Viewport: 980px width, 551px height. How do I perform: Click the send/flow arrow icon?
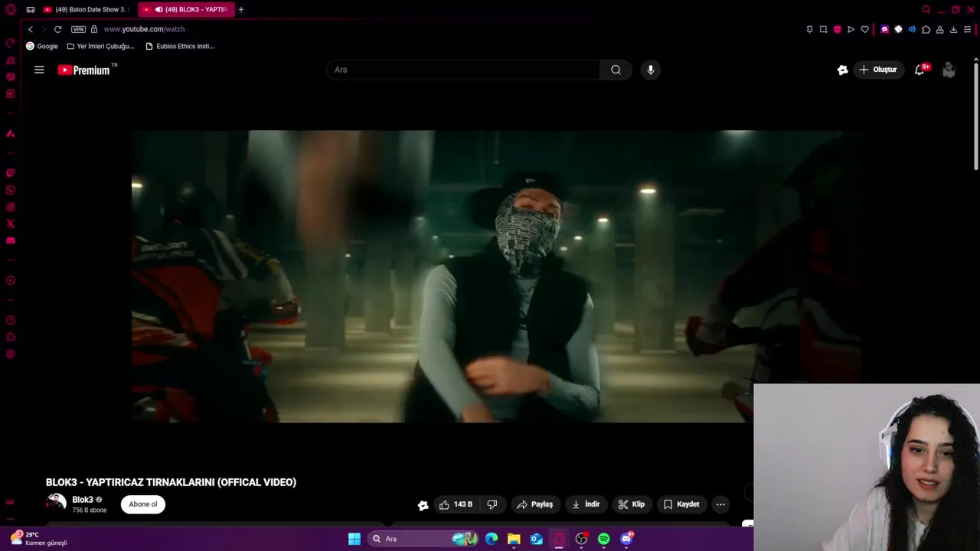[x=851, y=29]
